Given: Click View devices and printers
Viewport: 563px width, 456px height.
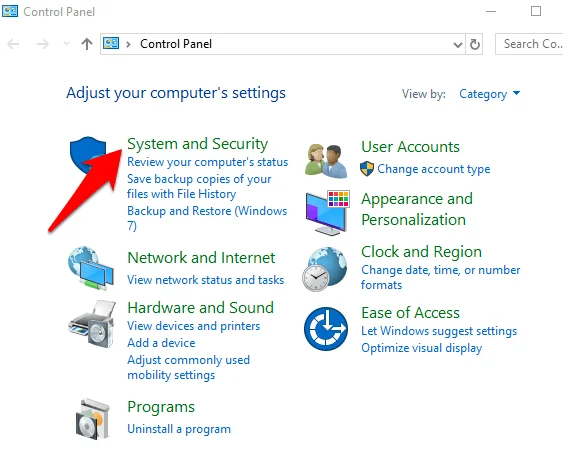Looking at the screenshot, I should click(x=194, y=326).
